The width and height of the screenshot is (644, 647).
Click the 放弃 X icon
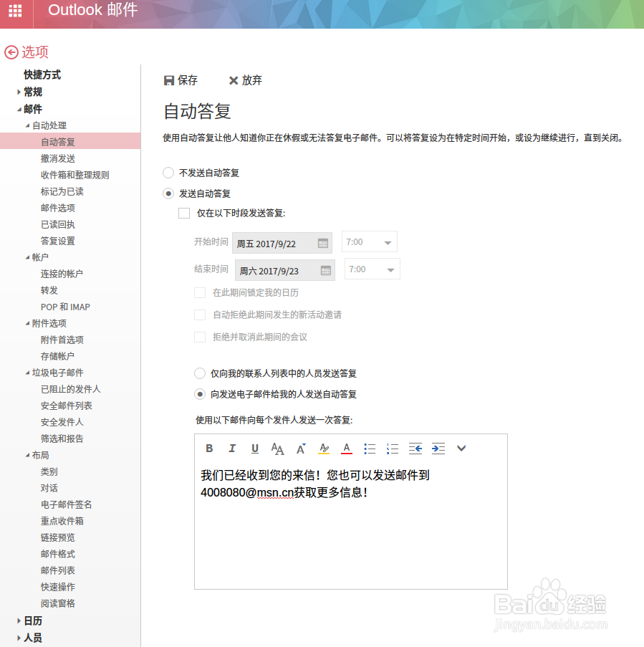coord(234,80)
